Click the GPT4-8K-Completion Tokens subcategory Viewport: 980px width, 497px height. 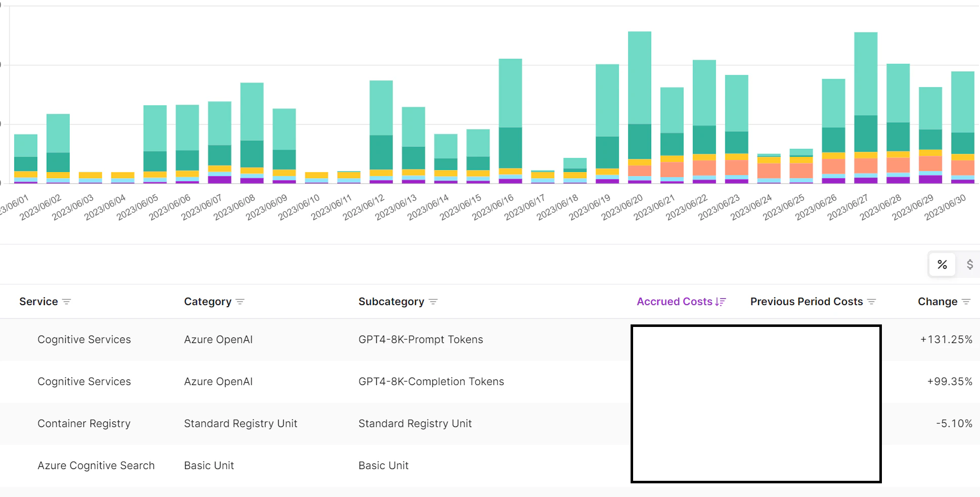431,382
